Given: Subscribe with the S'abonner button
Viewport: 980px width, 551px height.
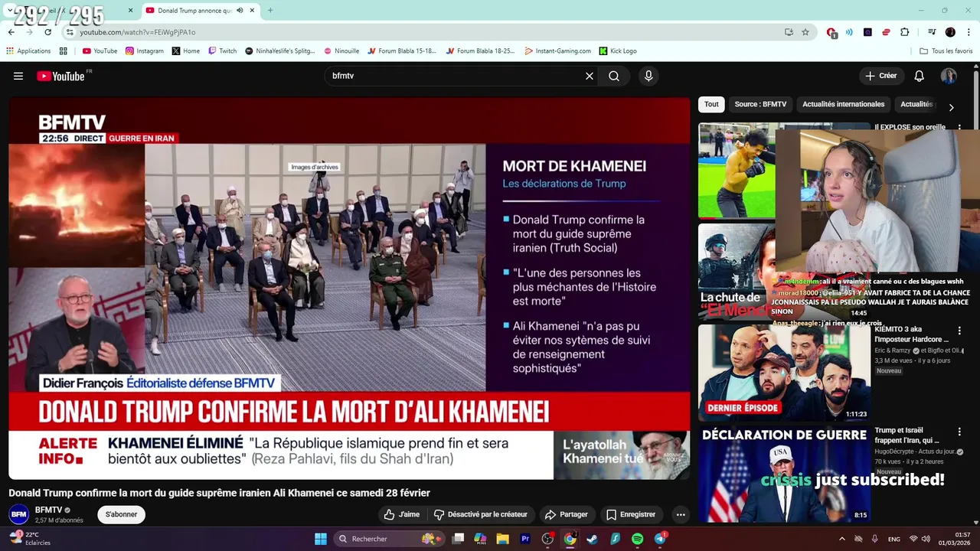Looking at the screenshot, I should (121, 514).
